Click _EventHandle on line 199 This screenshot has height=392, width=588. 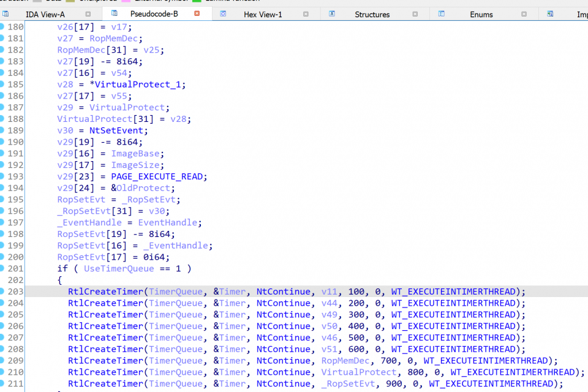176,246
